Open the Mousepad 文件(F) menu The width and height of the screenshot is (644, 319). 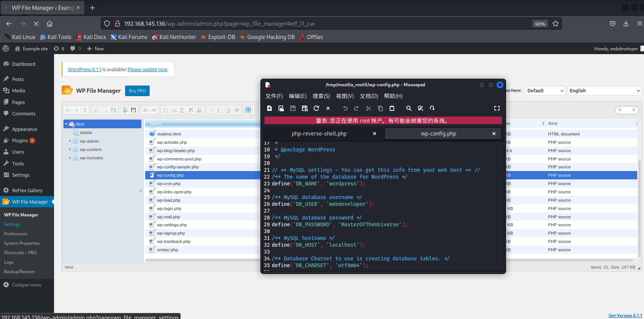[274, 96]
